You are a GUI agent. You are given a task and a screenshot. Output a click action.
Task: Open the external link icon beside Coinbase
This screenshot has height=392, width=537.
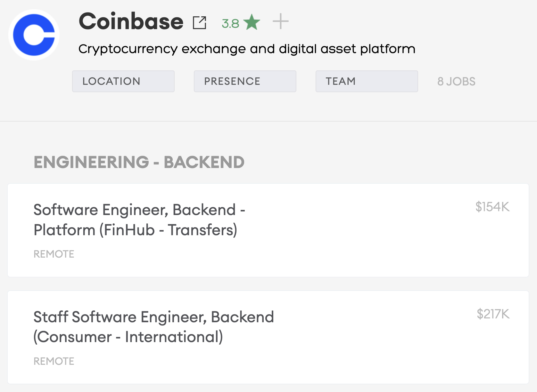click(199, 23)
